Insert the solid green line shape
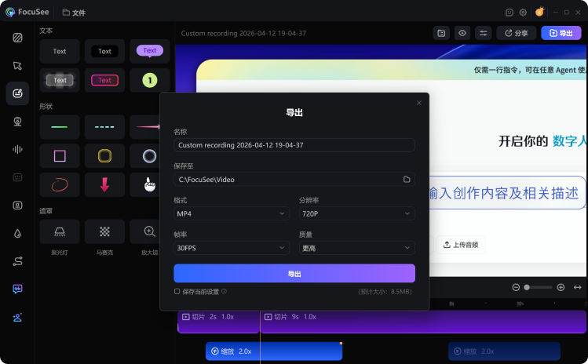The height and width of the screenshot is (364, 588). point(60,127)
